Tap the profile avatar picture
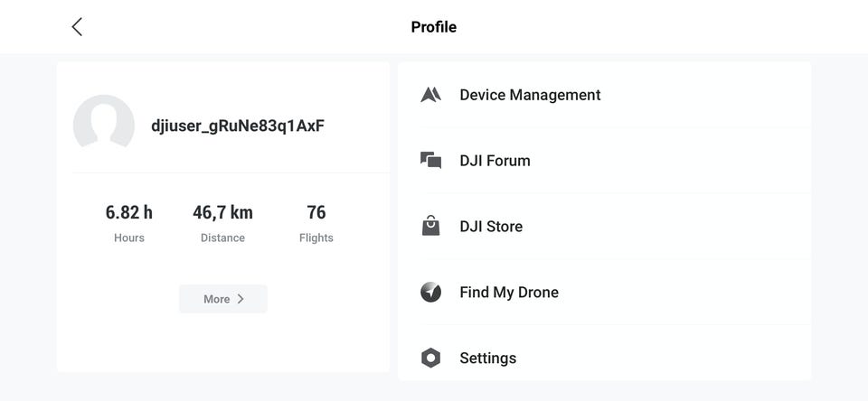 click(104, 126)
